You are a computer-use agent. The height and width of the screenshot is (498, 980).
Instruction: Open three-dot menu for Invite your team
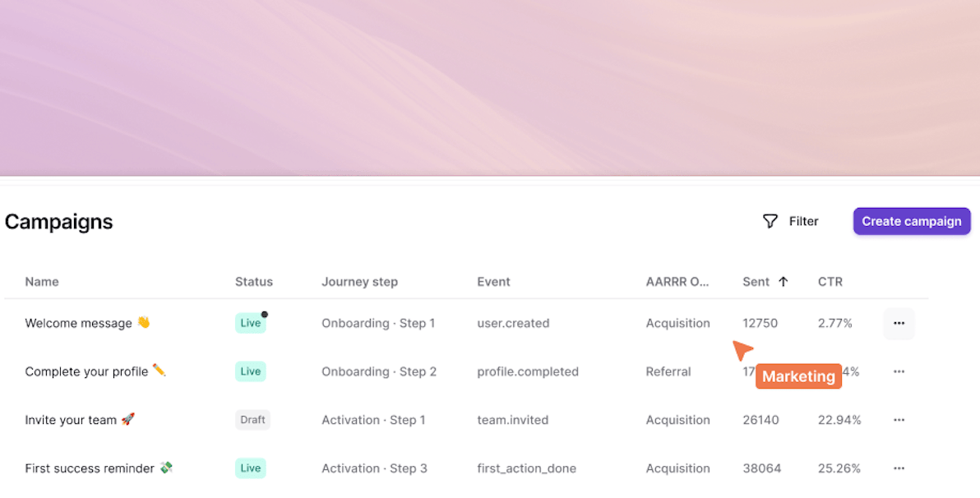[x=899, y=420]
